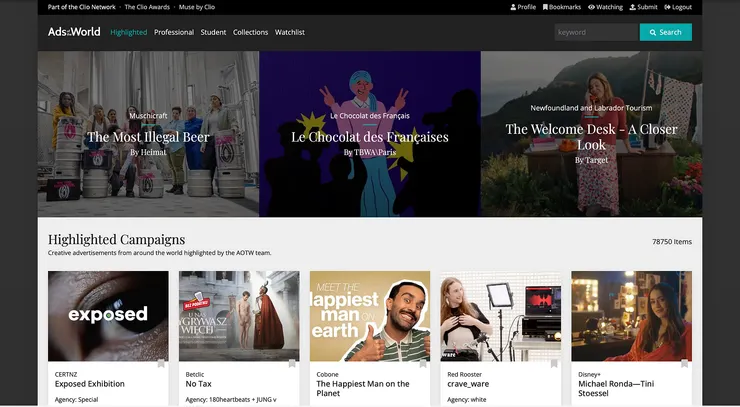This screenshot has height=407, width=740.
Task: Open the Student section
Action: click(213, 32)
